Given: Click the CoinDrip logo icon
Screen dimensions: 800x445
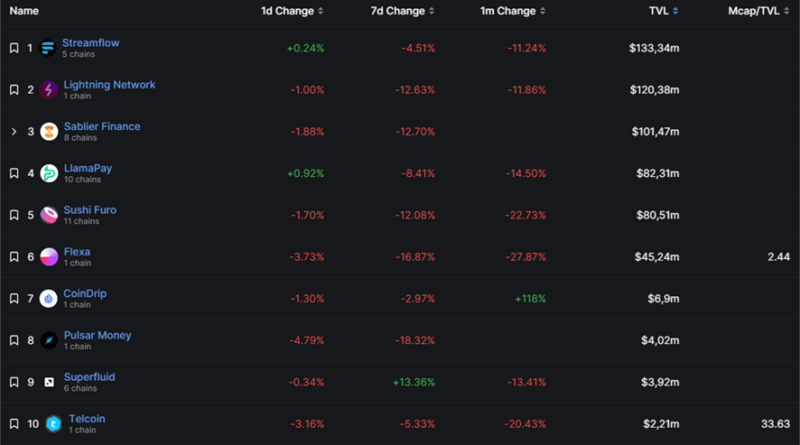Looking at the screenshot, I should click(48, 299).
